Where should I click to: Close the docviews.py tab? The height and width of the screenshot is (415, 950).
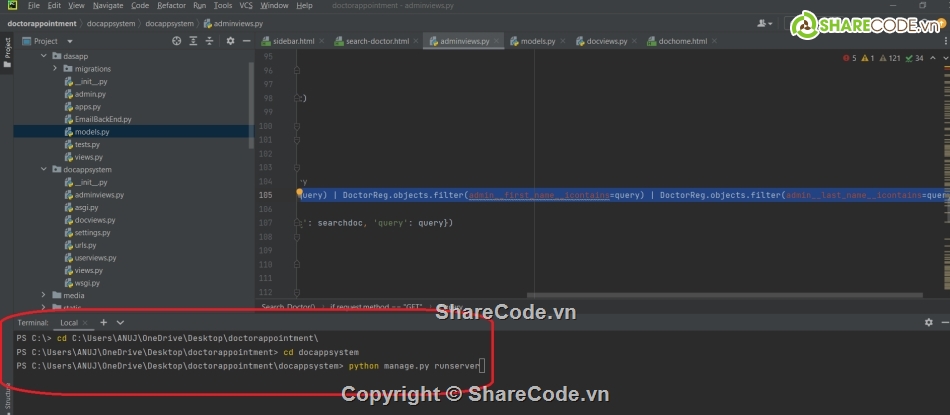pos(634,41)
